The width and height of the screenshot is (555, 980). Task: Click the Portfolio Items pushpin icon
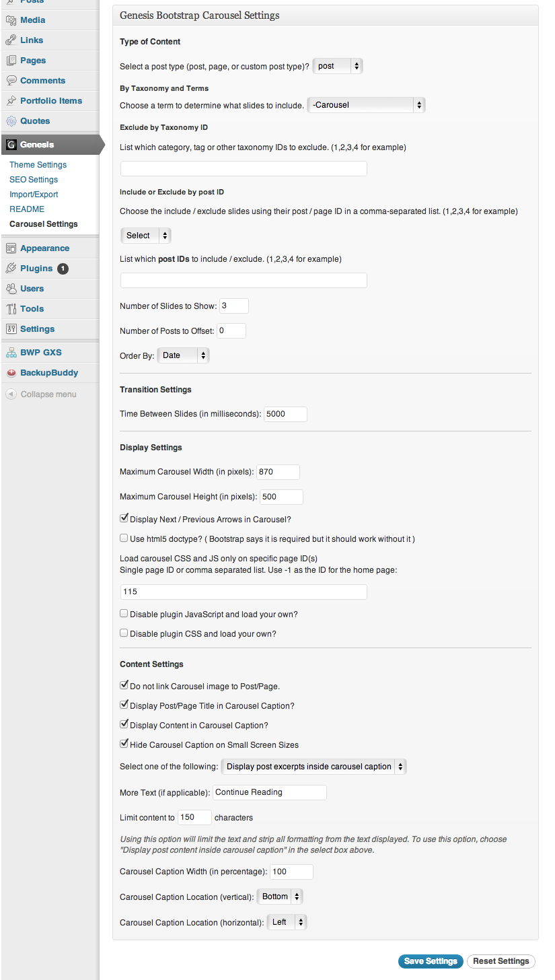point(11,101)
